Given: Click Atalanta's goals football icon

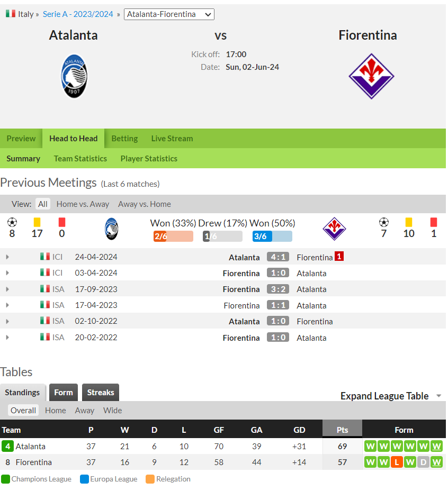Looking at the screenshot, I should pos(12,222).
